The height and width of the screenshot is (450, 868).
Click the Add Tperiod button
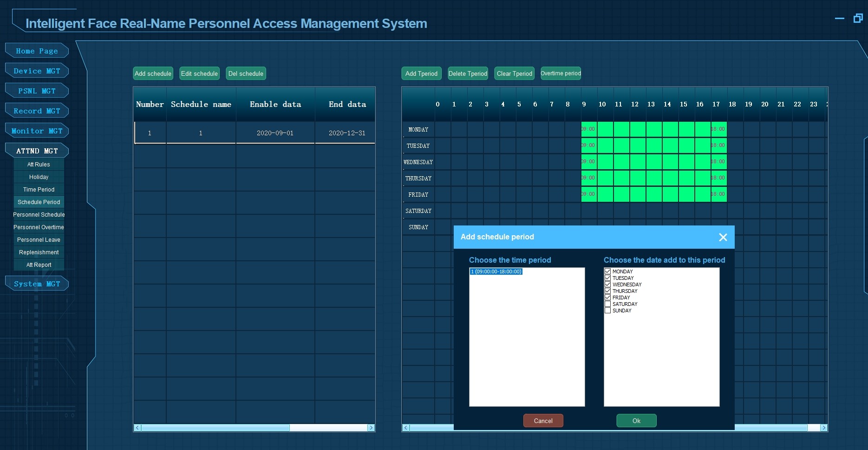point(421,73)
